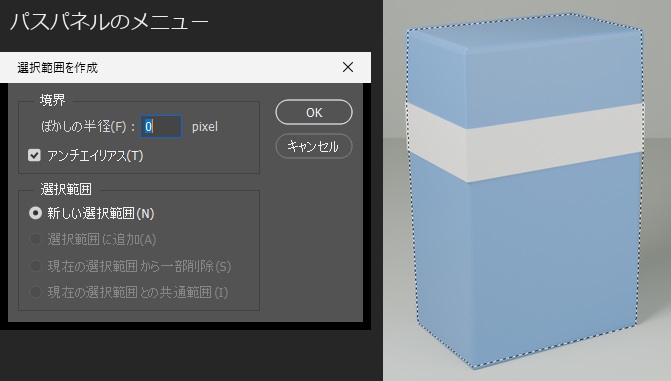Select 現在の選択範囲との共通範囲 radio option
The height and width of the screenshot is (381, 671).
[35, 292]
